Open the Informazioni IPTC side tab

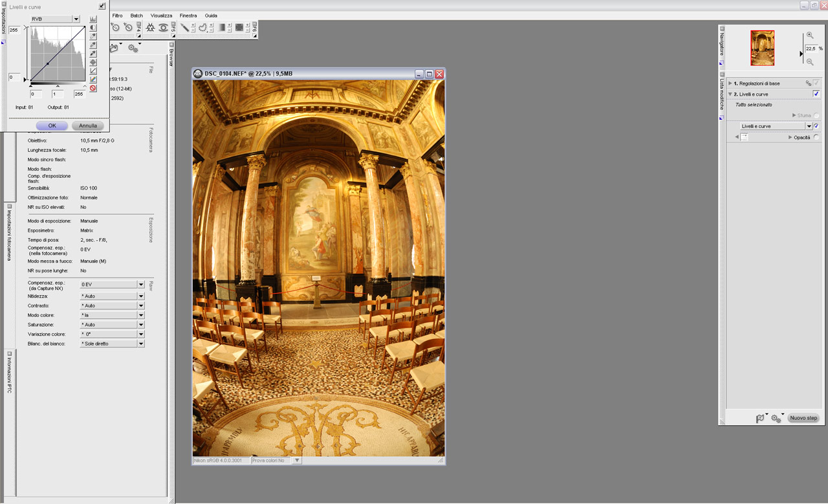(x=9, y=374)
